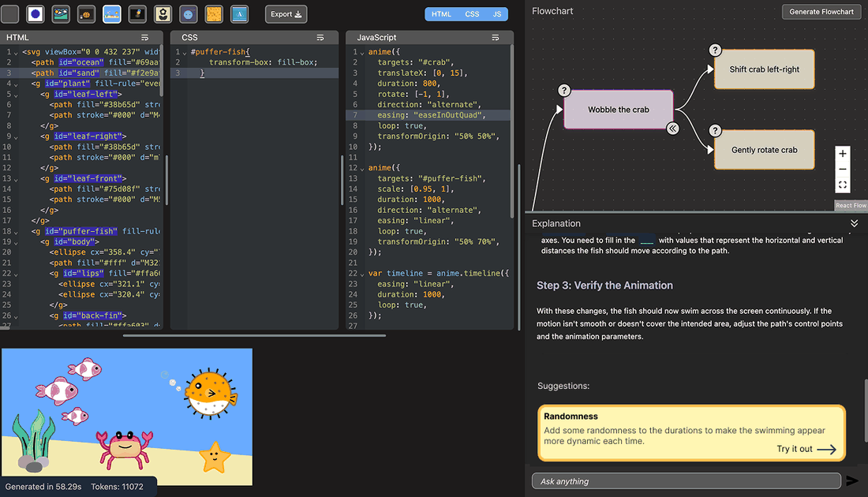Open help for 'Gently rotate crab' node
The width and height of the screenshot is (868, 497).
click(x=715, y=131)
